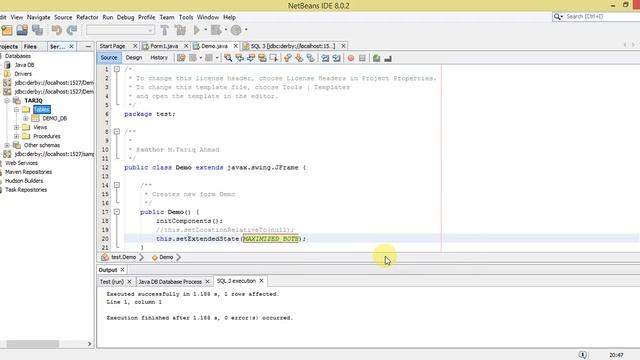Click the New Project toolbar icon

pyautogui.click(x=7, y=30)
